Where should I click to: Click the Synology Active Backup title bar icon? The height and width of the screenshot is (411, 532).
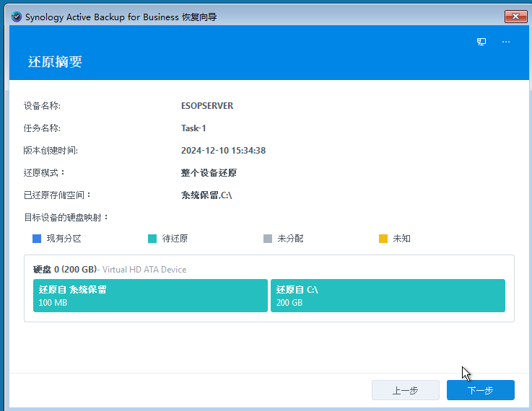click(x=16, y=17)
